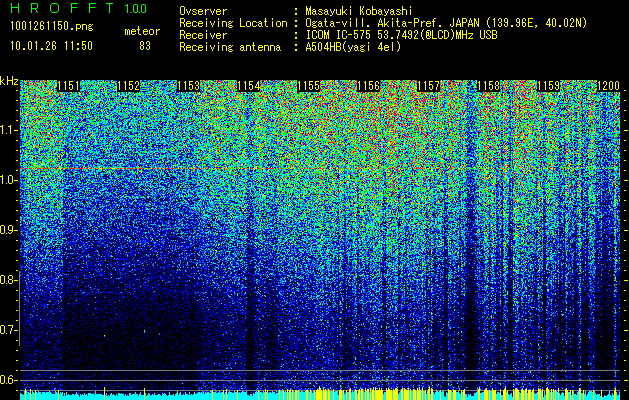The width and height of the screenshot is (629, 400).
Task: Click the 1152 time marker
Action: tap(128, 86)
